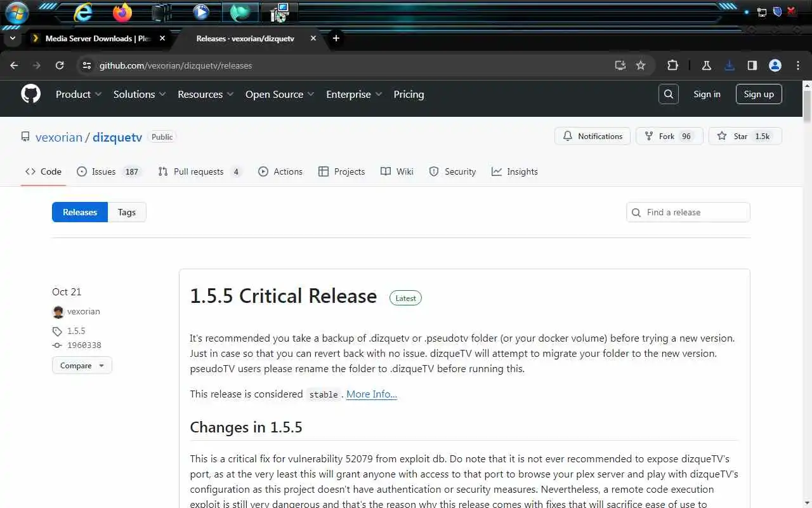Image resolution: width=812 pixels, height=508 pixels.
Task: Launch Internet Explorer from the taskbar
Action: 83,12
